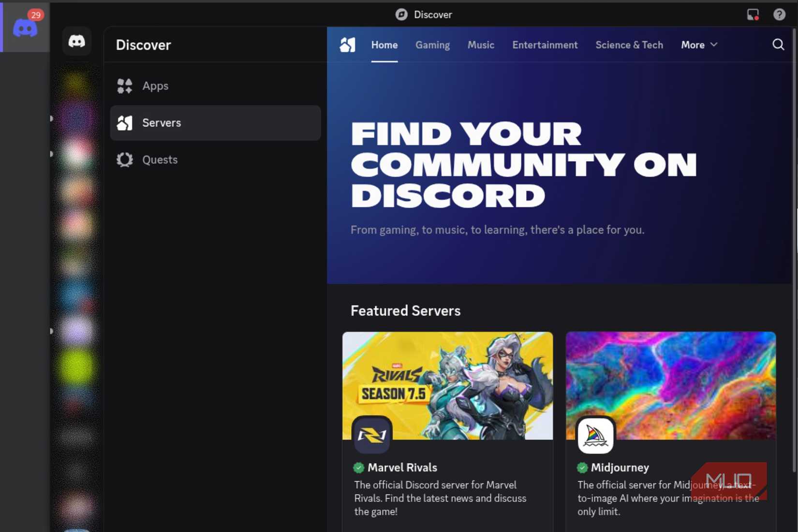Screen dimensions: 798x532
Task: Click the Midjourney sailboat logo icon
Action: 595,435
